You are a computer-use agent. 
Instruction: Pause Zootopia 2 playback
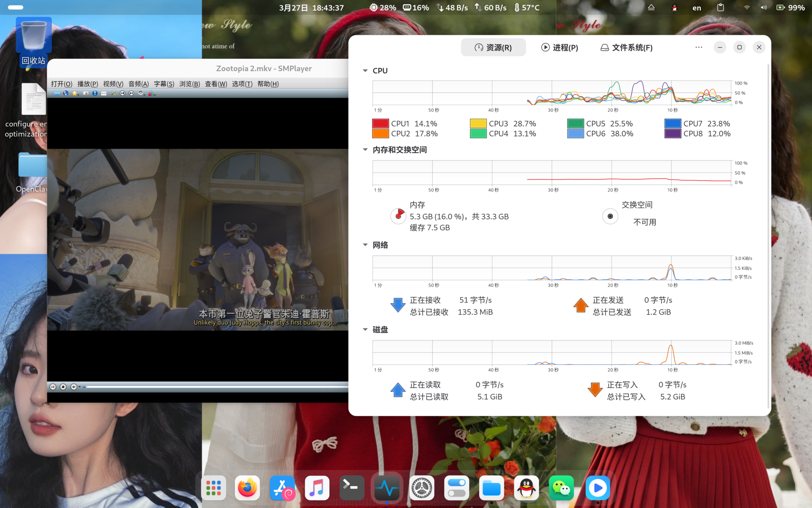tap(53, 387)
